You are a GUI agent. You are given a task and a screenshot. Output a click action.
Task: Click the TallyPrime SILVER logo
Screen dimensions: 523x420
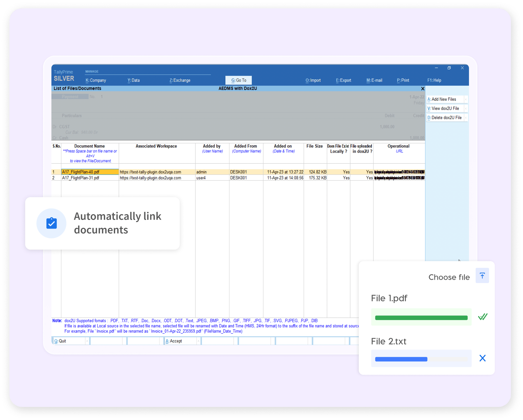coord(64,76)
